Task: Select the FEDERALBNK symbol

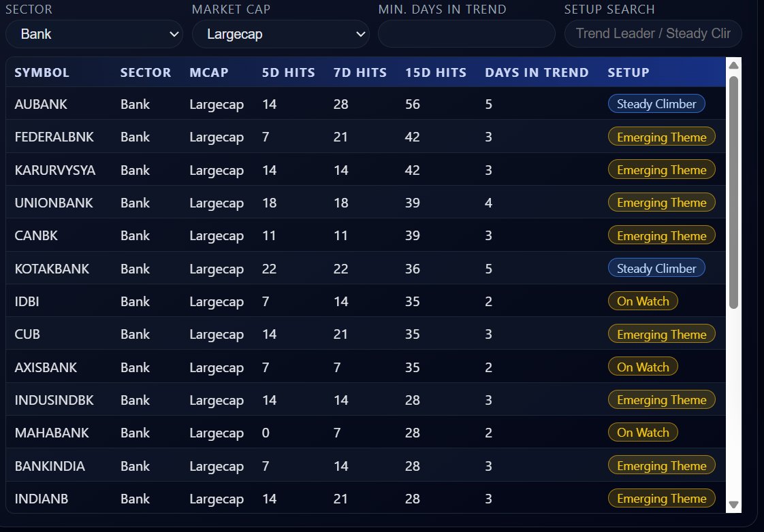Action: pyautogui.click(x=54, y=137)
